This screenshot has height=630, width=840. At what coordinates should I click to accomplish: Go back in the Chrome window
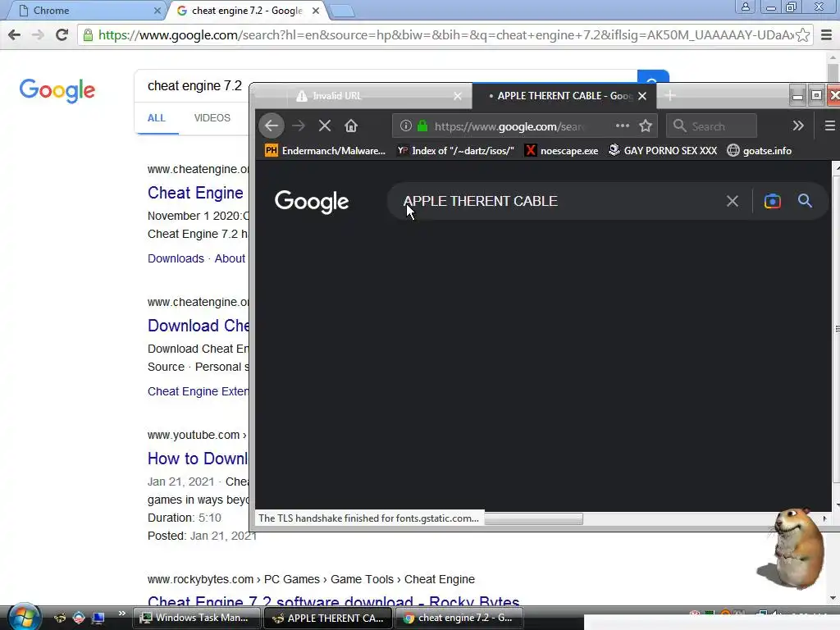pyautogui.click(x=15, y=34)
